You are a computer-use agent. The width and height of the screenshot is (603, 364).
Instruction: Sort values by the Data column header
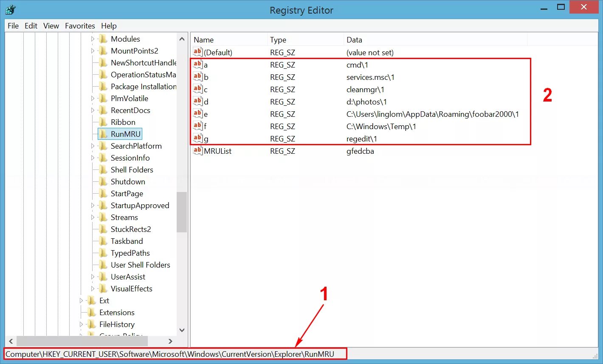[435, 40]
